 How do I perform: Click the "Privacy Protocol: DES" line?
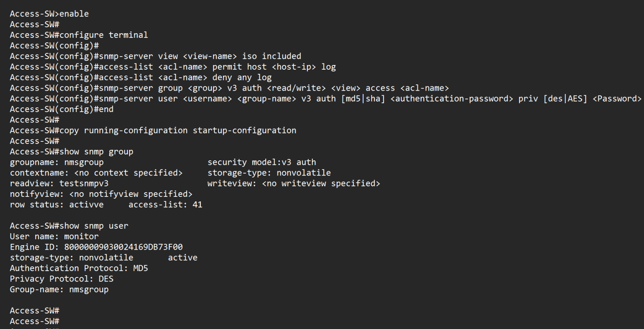pyautogui.click(x=62, y=279)
